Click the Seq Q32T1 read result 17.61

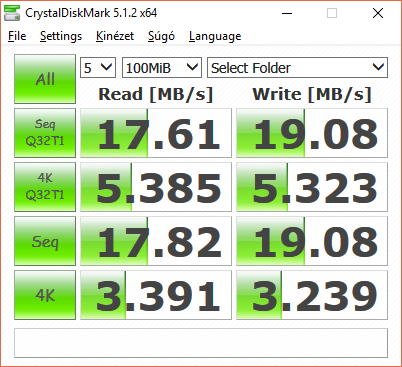pos(156,133)
